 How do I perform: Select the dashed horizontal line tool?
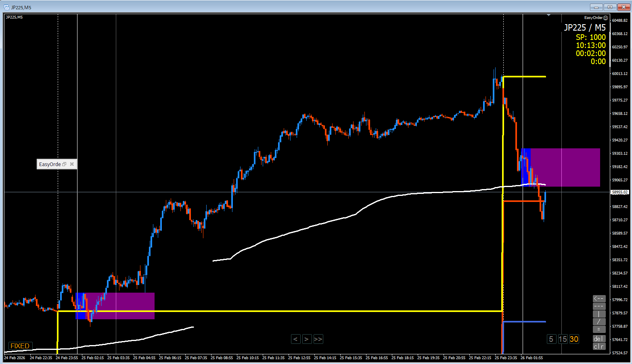click(599, 306)
